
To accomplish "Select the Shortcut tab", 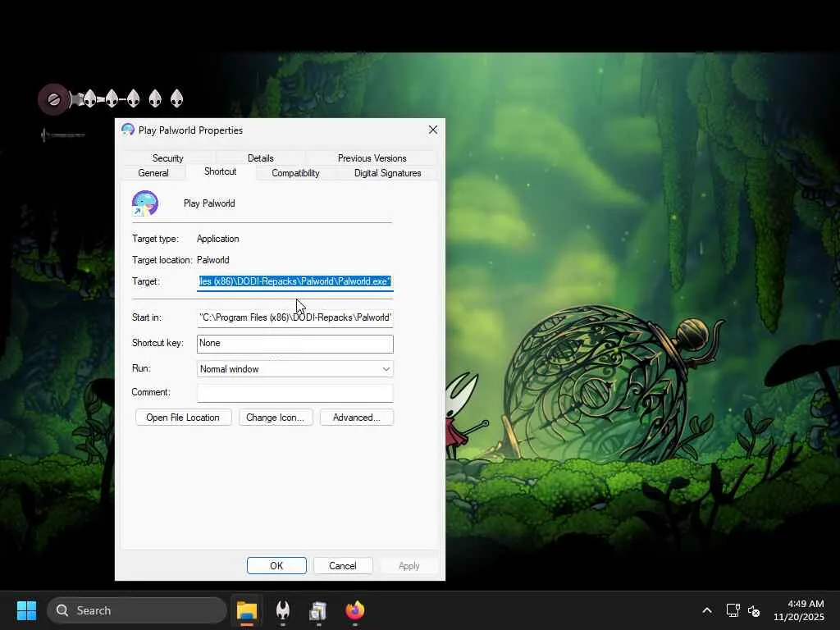I will [220, 171].
